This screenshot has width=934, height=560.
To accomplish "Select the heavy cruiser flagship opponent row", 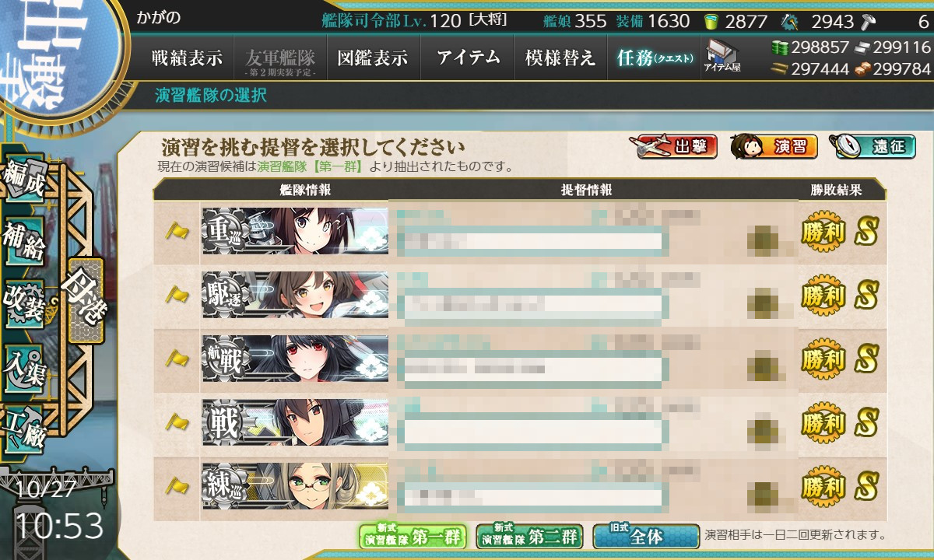I will 520,231.
